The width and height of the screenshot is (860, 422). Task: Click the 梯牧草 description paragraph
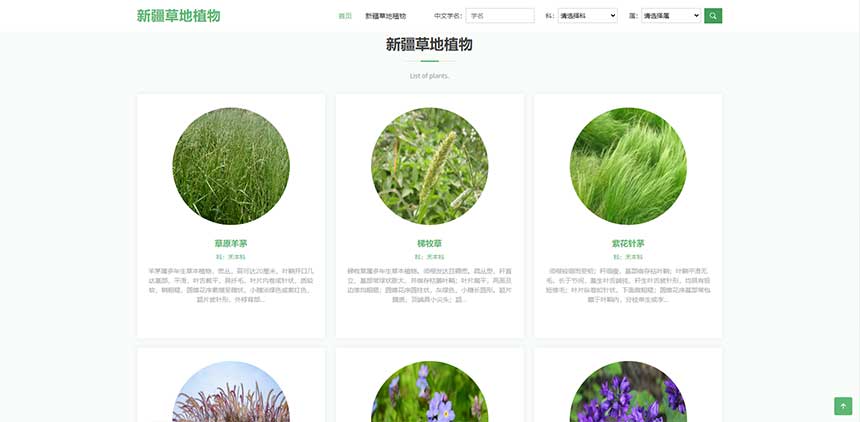point(429,285)
